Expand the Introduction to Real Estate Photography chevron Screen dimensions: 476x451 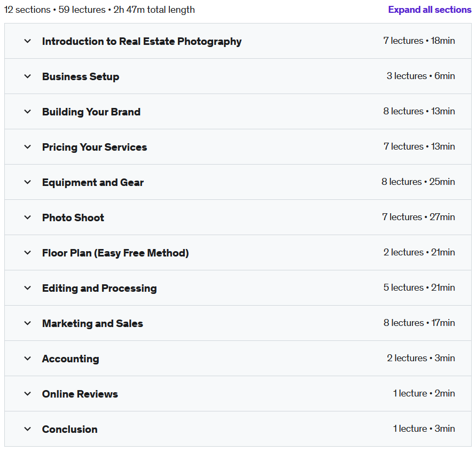(28, 41)
